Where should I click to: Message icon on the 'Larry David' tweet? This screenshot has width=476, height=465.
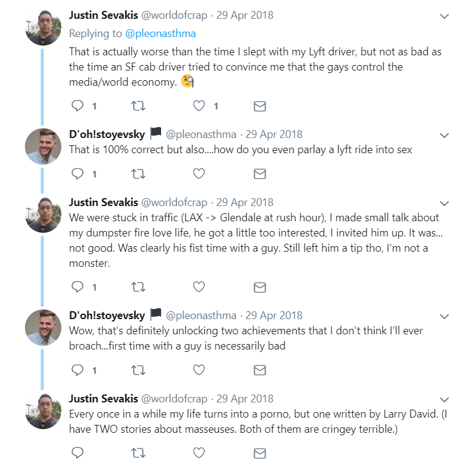[260, 453]
